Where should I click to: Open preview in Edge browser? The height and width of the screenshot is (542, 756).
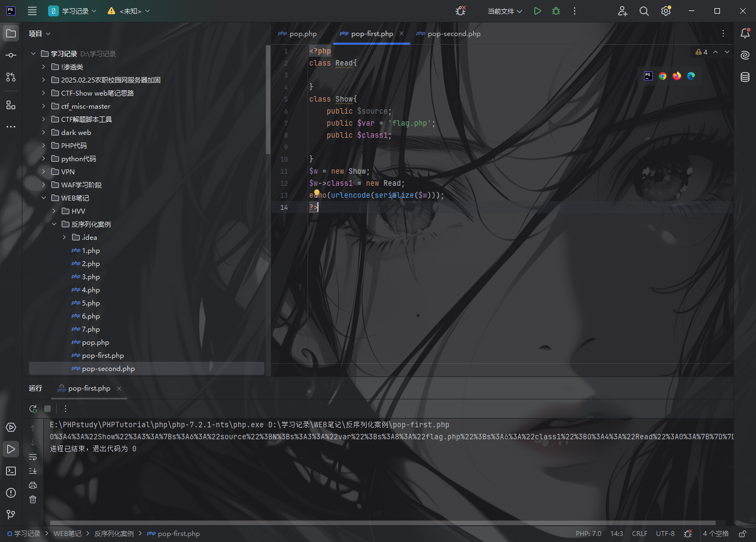point(691,76)
